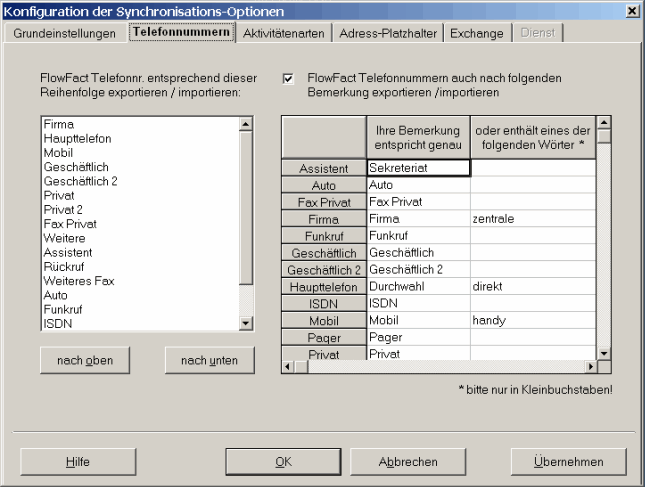
Task: Switch to the Exchange tab
Action: point(477,33)
